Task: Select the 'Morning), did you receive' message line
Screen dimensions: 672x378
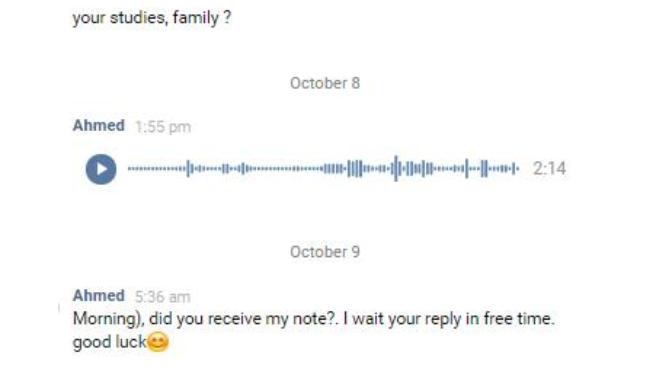Action: [313, 319]
